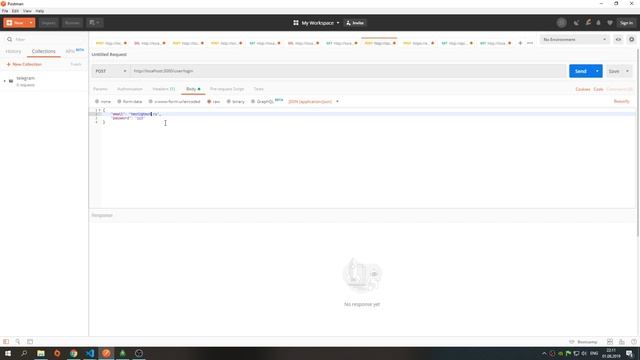The width and height of the screenshot is (640, 360).
Task: Open the satellite capture requests icon
Action: pos(576,23)
